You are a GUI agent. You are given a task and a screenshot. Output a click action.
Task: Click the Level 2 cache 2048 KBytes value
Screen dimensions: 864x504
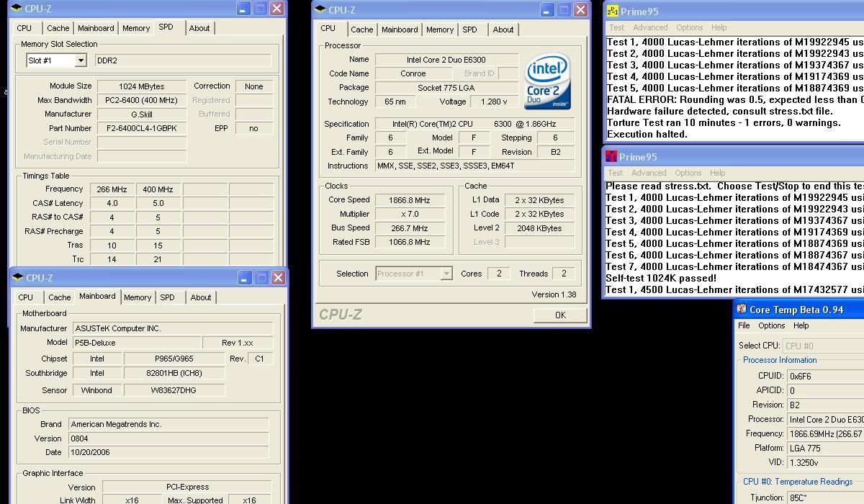point(539,228)
